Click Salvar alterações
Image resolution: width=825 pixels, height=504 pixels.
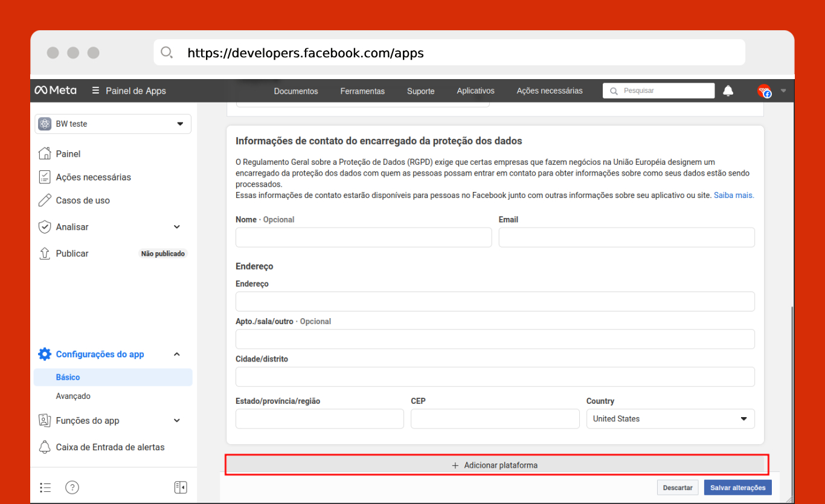pos(737,488)
